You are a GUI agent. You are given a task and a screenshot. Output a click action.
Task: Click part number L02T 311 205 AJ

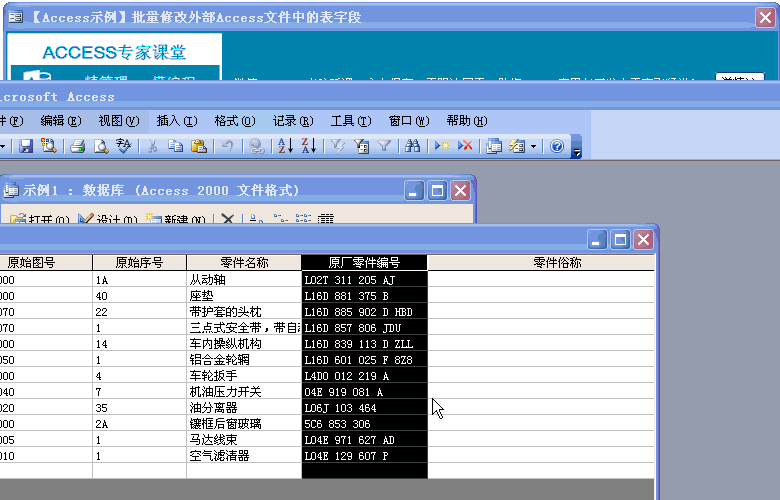(x=365, y=280)
